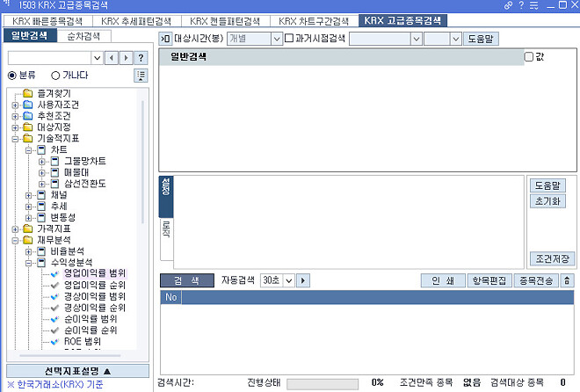Select the 분류 radio button
Screen dimensions: 580x392
point(12,76)
